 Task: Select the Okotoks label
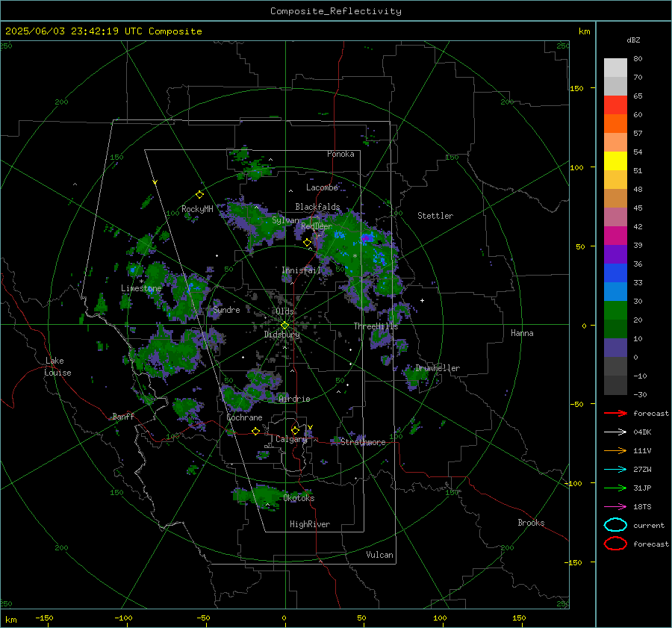pyautogui.click(x=299, y=498)
